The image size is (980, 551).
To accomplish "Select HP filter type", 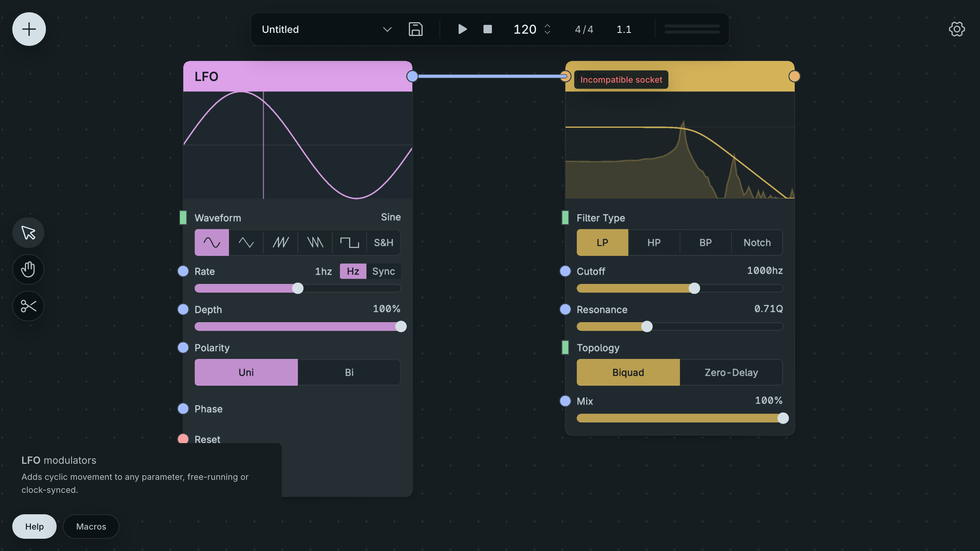I will [x=654, y=242].
